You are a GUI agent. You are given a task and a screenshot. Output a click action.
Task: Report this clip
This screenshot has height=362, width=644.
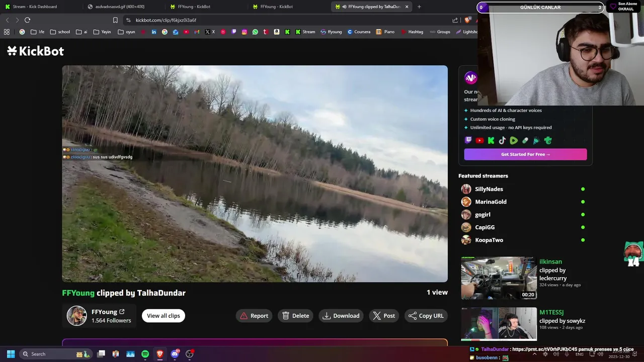254,316
